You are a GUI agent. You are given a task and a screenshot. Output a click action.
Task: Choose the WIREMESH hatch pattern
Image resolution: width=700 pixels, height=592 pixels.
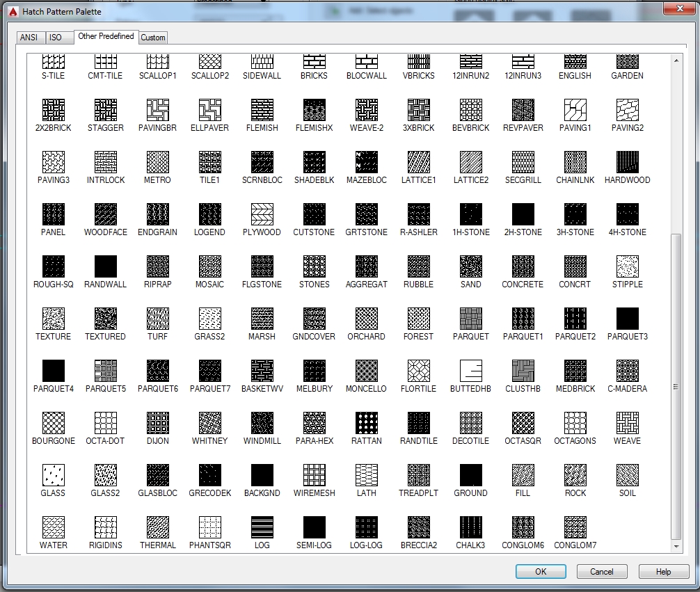pos(315,475)
